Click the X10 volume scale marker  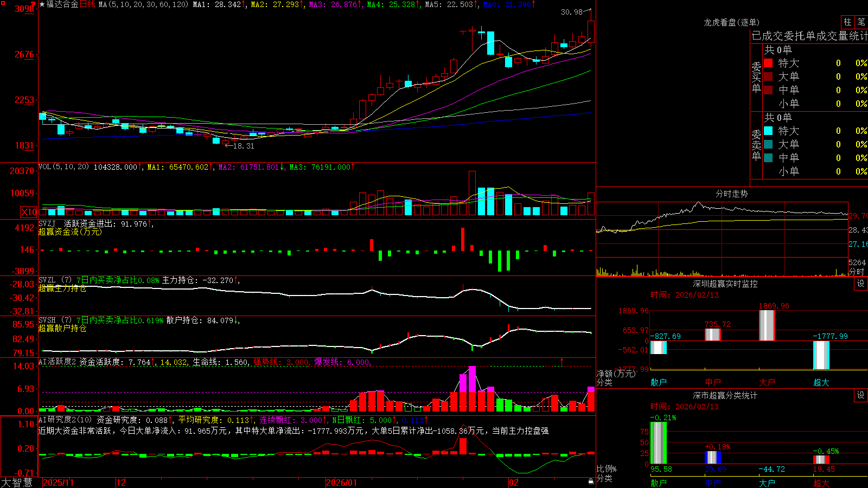(29, 212)
